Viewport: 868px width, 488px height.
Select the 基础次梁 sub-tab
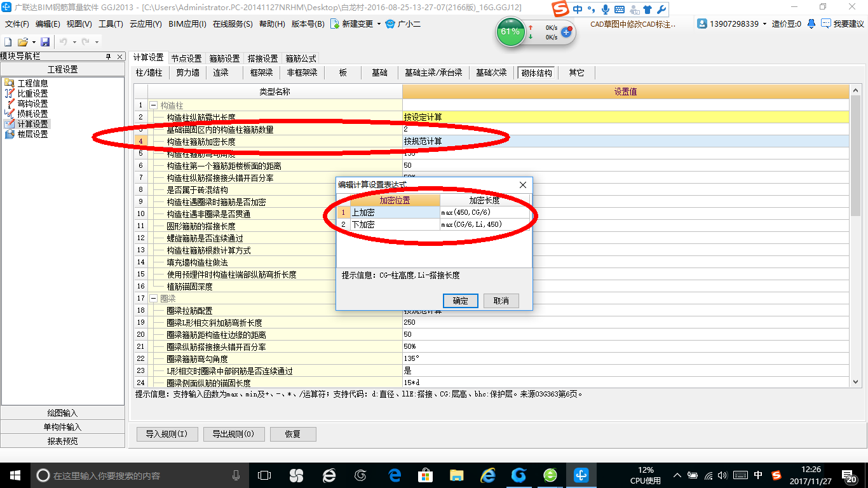coord(491,72)
